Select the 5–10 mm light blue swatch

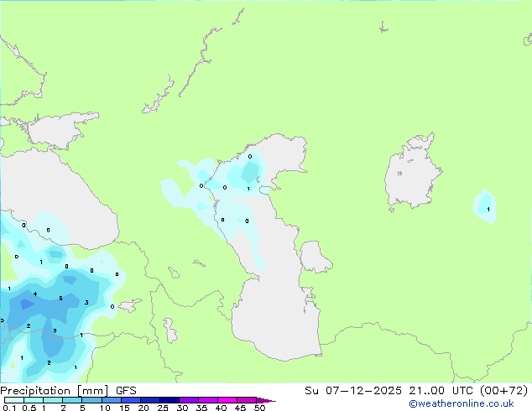click(91, 400)
